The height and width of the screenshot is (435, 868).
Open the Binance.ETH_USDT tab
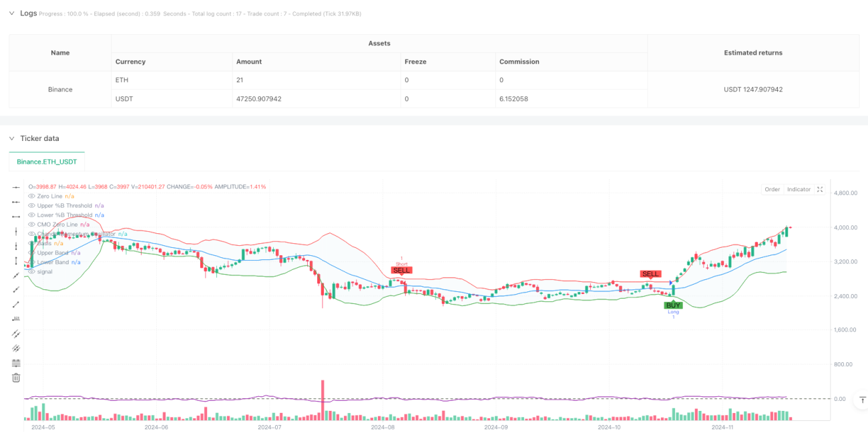point(47,162)
